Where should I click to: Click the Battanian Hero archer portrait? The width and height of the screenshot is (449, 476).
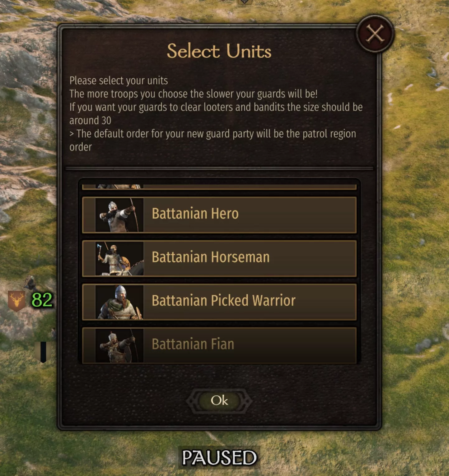[x=119, y=215]
